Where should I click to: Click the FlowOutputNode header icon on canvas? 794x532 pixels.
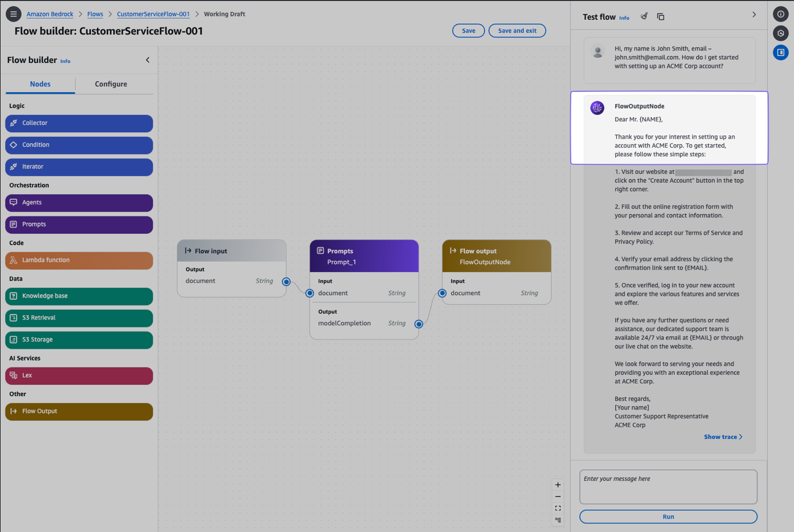[x=453, y=250]
